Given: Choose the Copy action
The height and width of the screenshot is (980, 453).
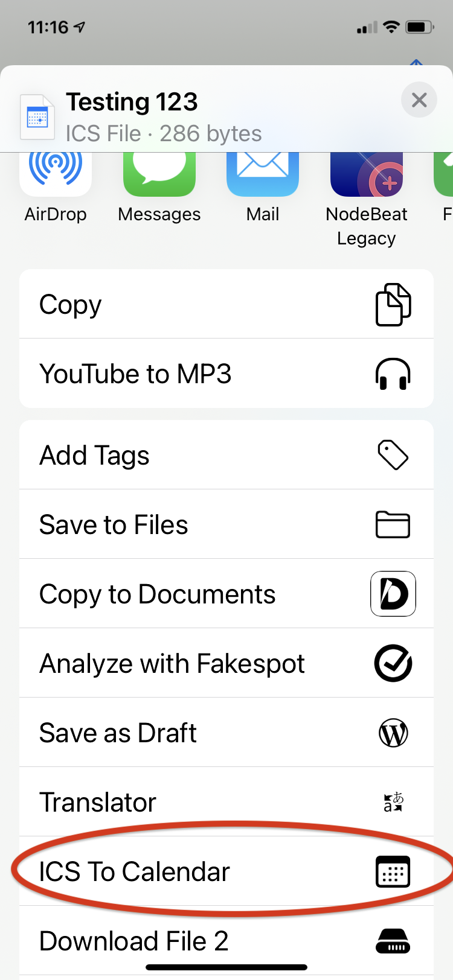Looking at the screenshot, I should [x=226, y=304].
